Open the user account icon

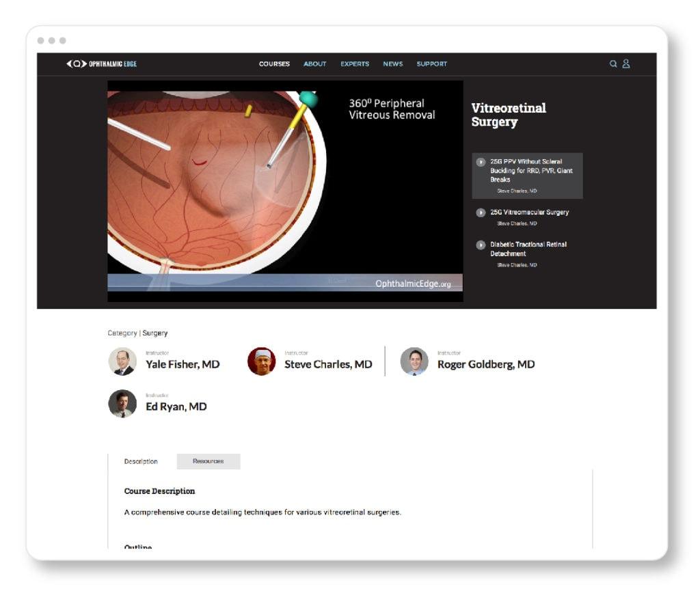(x=625, y=64)
